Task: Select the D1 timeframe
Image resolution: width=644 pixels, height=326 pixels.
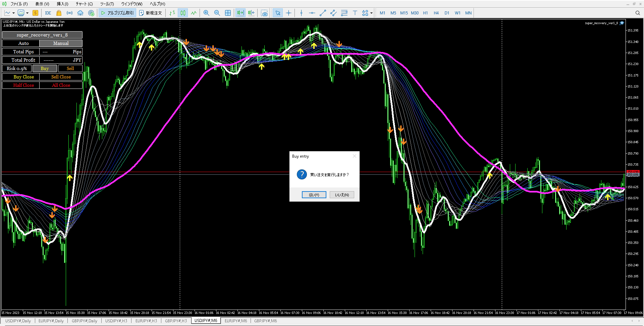Action: tap(447, 13)
